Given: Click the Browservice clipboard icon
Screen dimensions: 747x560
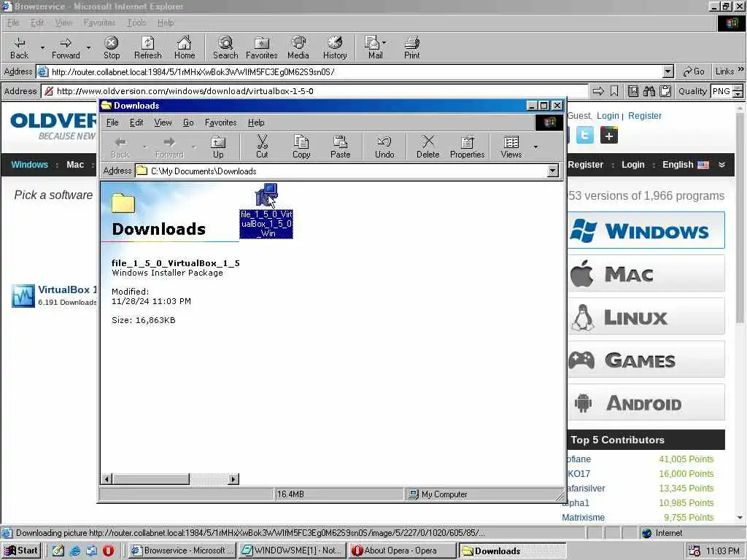Looking at the screenshot, I should click(x=665, y=91).
